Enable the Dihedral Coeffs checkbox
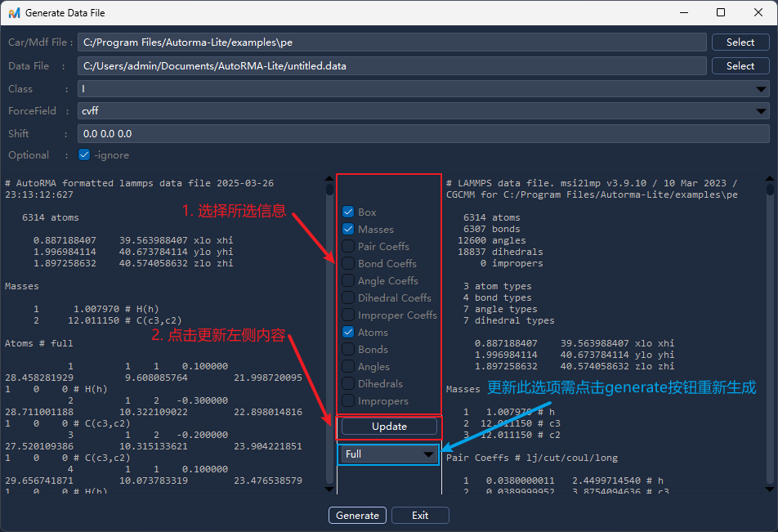Screen dimensions: 778x532 coord(348,298)
